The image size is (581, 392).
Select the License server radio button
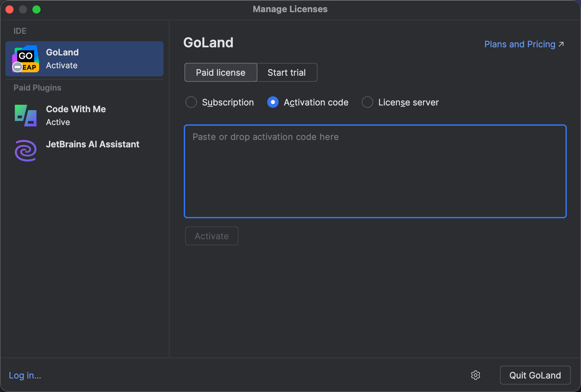(x=367, y=102)
